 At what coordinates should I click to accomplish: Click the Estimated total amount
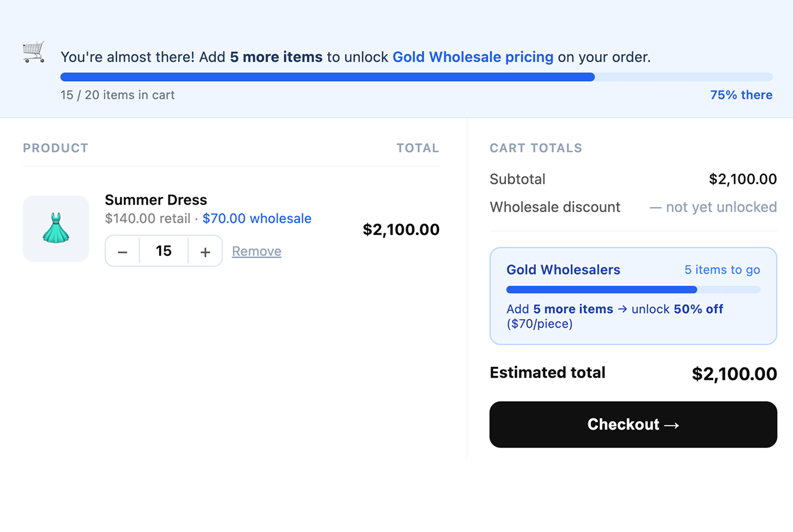click(x=733, y=373)
